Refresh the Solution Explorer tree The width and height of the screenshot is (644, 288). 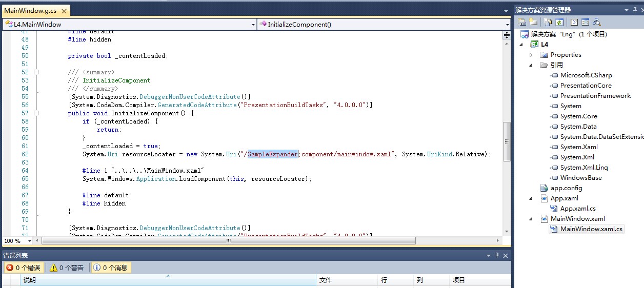559,22
